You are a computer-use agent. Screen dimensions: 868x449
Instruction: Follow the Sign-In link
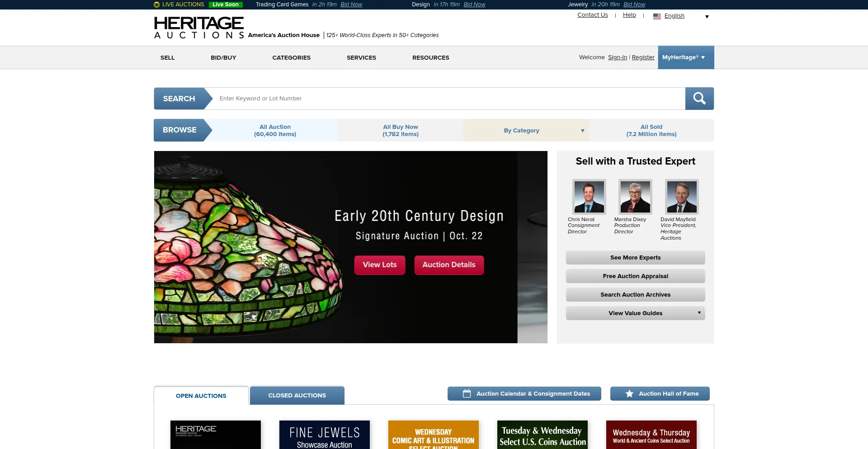[617, 57]
